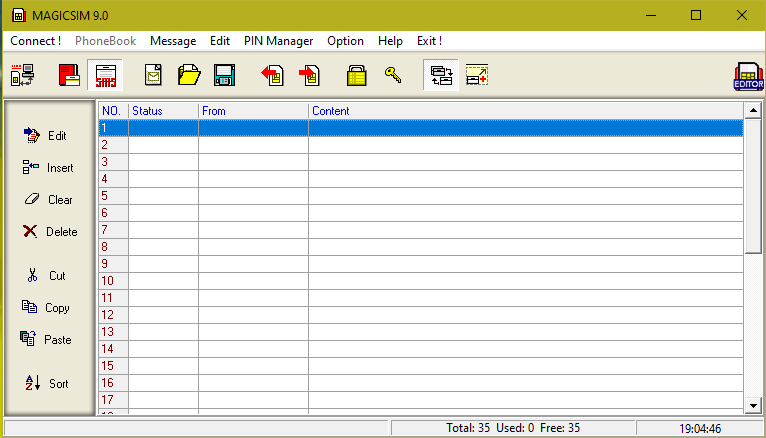Click the NO. column header
Viewport: 766px width, 438px height.
[113, 111]
